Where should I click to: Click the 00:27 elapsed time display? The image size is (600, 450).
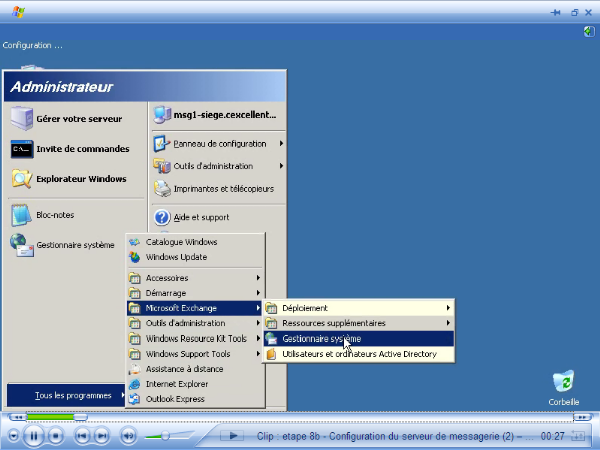tap(553, 436)
